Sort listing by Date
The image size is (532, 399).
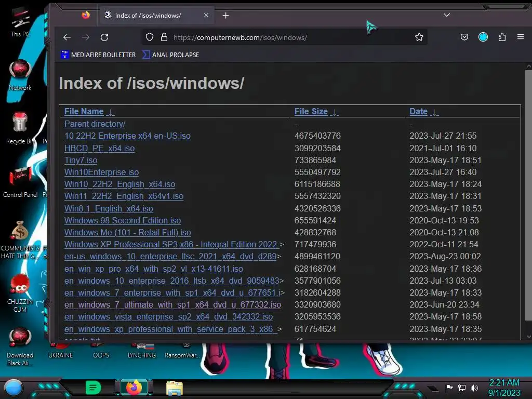point(418,111)
